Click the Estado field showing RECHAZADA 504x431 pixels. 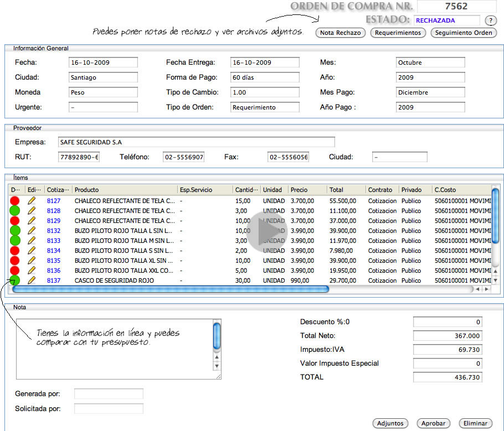coord(447,20)
